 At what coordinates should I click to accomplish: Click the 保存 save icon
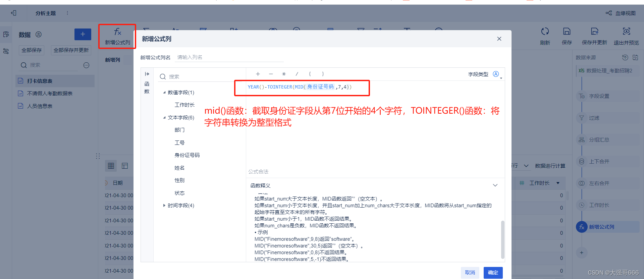pos(567,32)
